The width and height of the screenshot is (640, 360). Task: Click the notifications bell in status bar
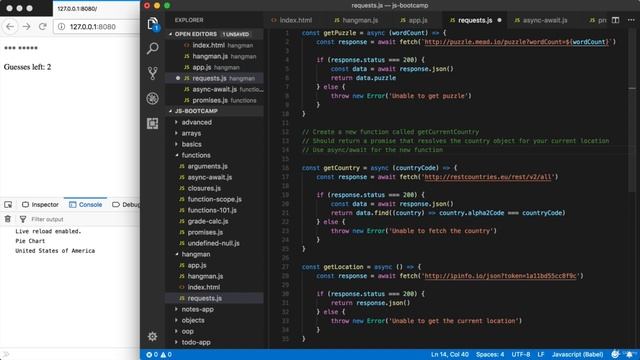tap(630, 355)
